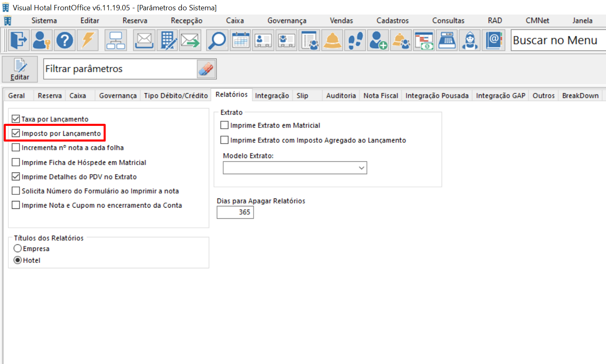Check Imprime Extrato com Imposto Agregado
This screenshot has height=364, width=606.
[225, 140]
